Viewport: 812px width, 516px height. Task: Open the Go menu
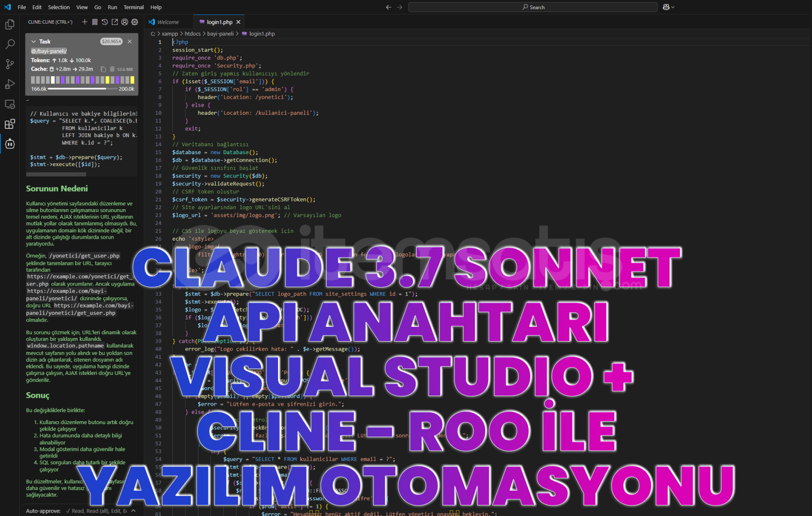tap(97, 7)
